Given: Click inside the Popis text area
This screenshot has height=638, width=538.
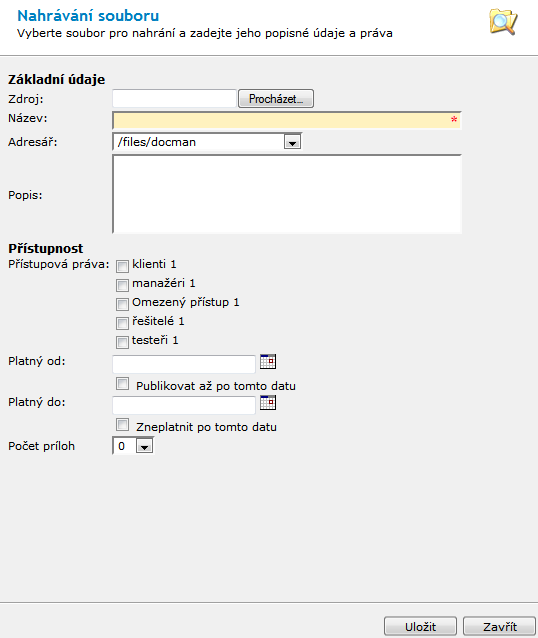Looking at the screenshot, I should pyautogui.click(x=286, y=194).
